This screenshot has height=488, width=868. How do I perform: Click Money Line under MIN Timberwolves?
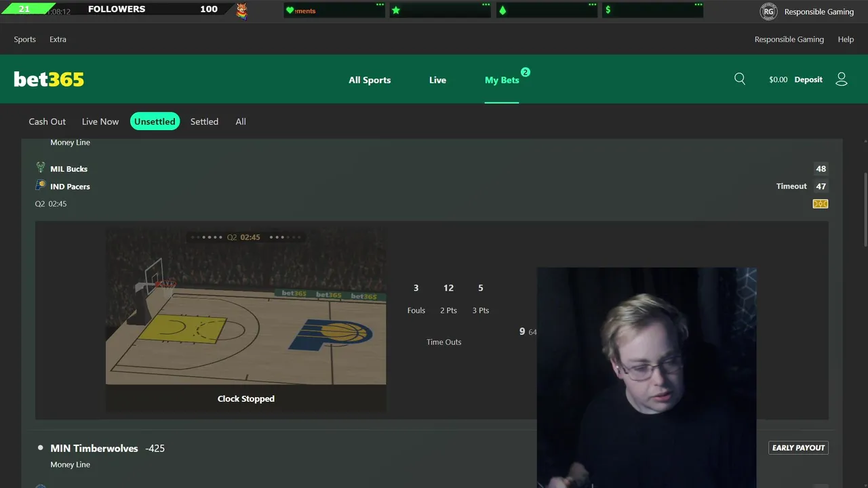[x=70, y=465]
